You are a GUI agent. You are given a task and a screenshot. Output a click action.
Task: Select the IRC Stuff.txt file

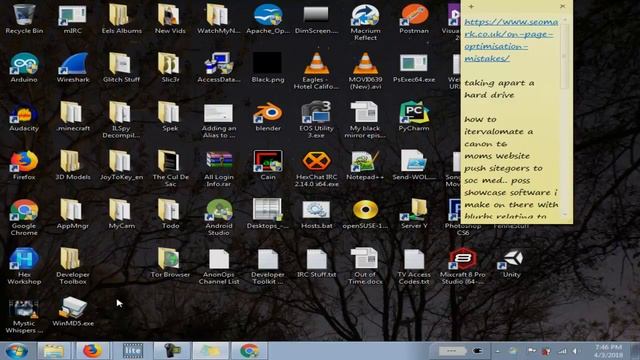316,263
